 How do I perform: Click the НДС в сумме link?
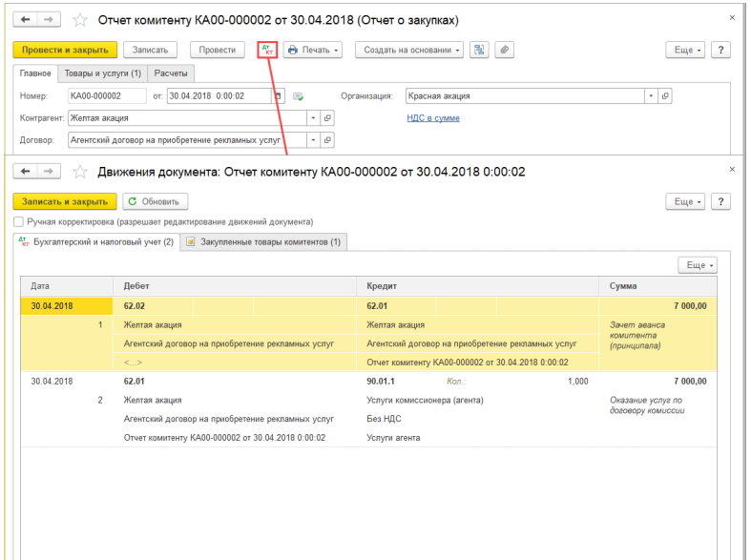[433, 117]
